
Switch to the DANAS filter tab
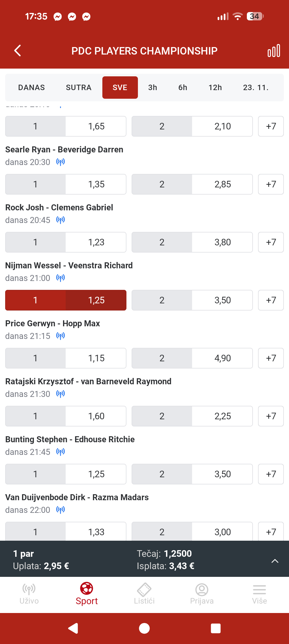pos(32,88)
